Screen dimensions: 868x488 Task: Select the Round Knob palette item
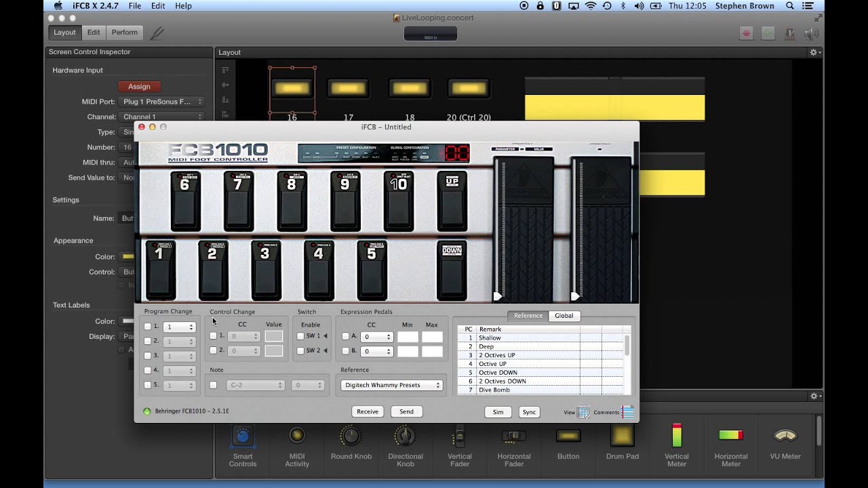coord(351,444)
